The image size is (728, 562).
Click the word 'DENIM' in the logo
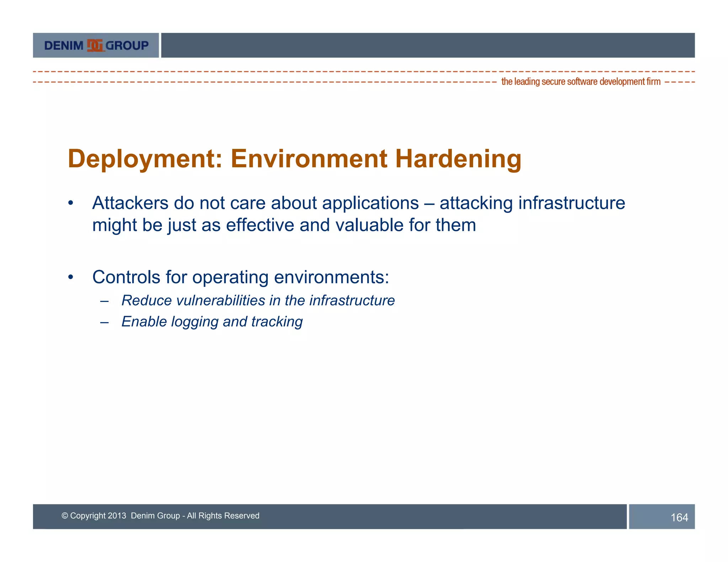pos(64,45)
